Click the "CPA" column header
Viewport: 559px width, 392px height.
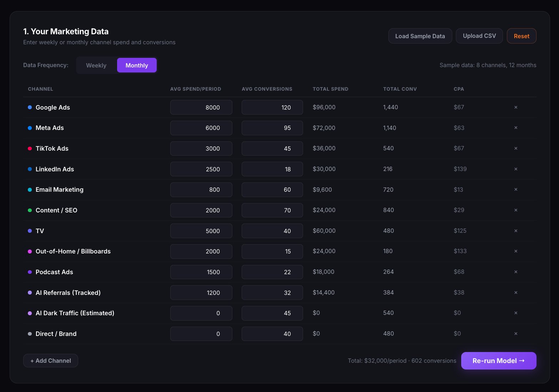[459, 89]
